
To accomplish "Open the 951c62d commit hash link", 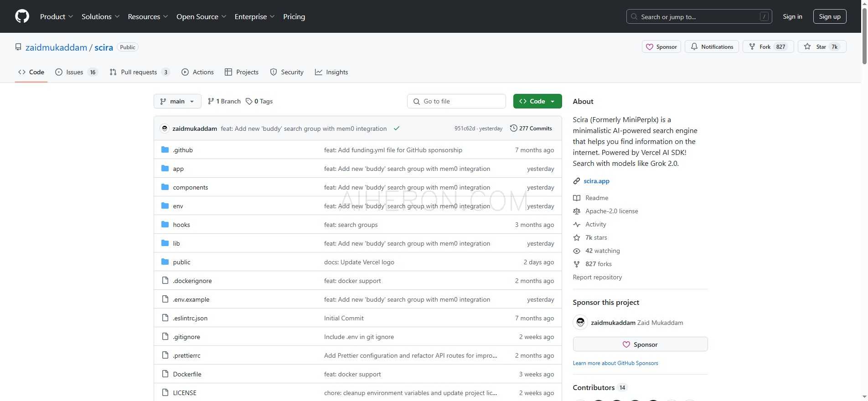I will [465, 129].
